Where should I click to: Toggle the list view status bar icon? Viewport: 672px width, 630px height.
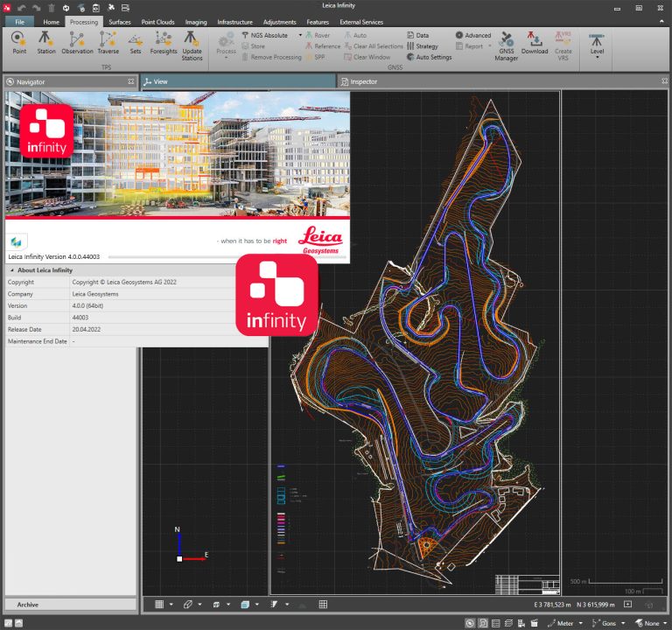(x=496, y=623)
